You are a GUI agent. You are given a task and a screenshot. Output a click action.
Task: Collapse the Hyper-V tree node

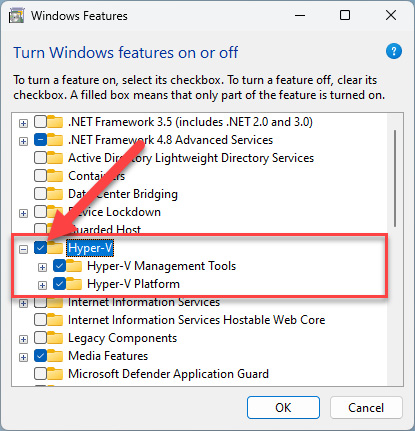click(x=23, y=249)
